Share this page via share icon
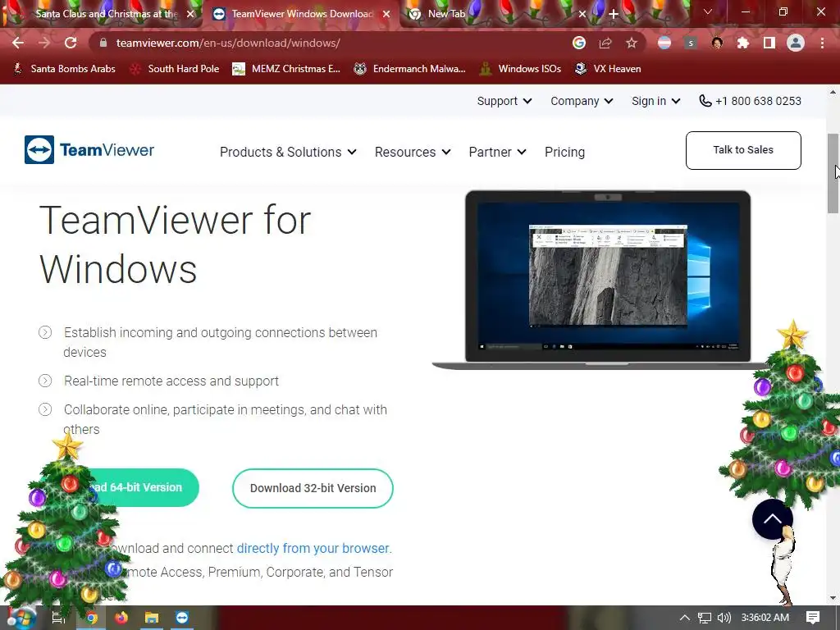 [x=605, y=43]
